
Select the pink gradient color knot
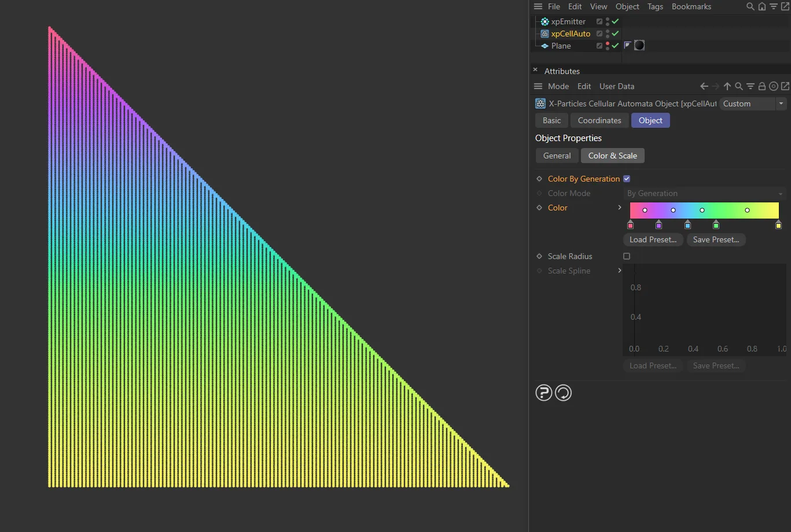pyautogui.click(x=630, y=225)
